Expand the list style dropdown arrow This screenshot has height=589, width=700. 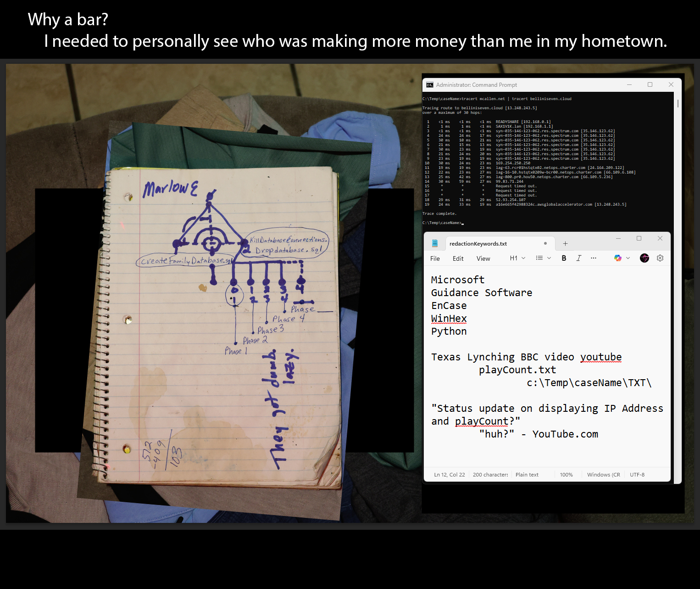pyautogui.click(x=549, y=258)
